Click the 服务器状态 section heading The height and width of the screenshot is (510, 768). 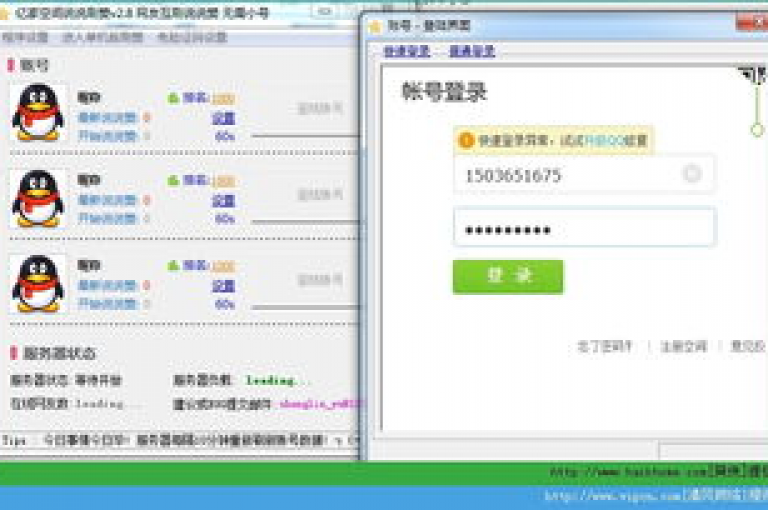[x=59, y=353]
